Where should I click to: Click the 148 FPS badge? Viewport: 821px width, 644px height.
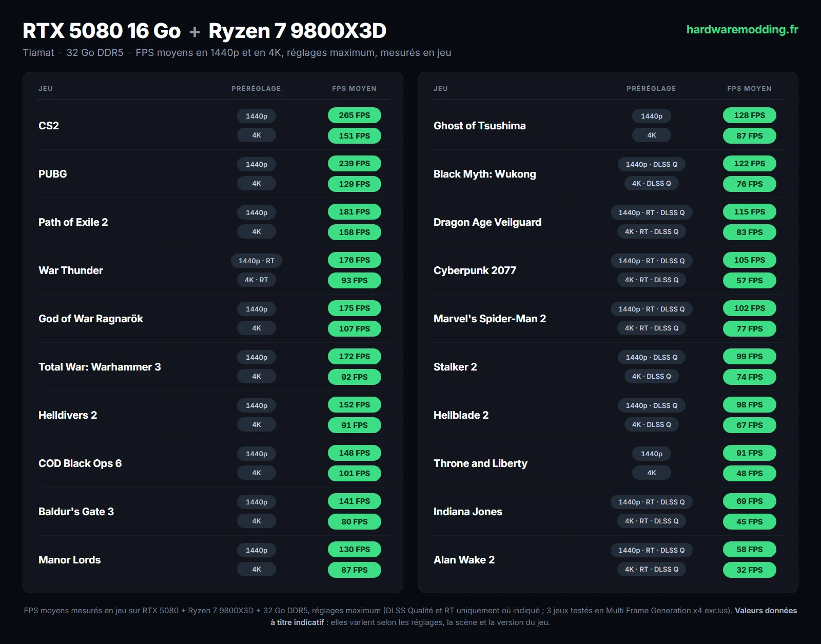tap(355, 453)
